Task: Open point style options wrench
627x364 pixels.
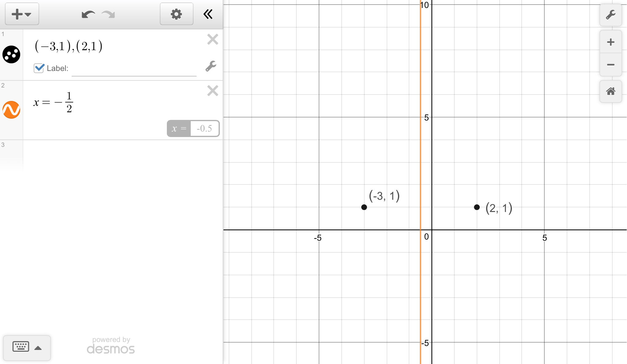Action: [x=211, y=66]
